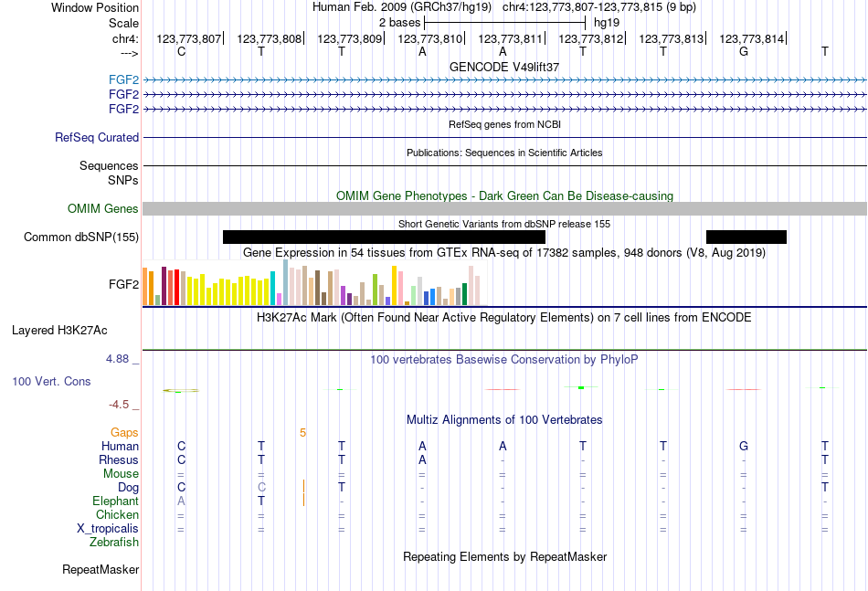Viewport: 868px width, 591px height.
Task: Click the ---> base sequence direction label
Action: (129, 53)
